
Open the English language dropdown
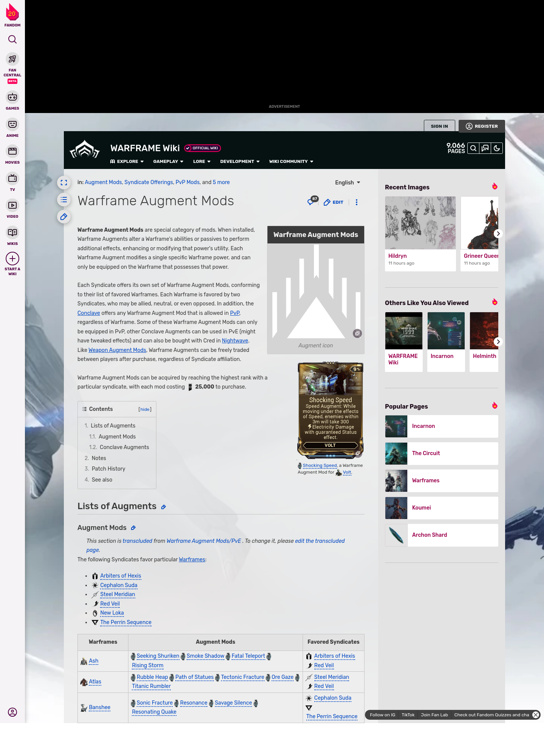coord(348,183)
